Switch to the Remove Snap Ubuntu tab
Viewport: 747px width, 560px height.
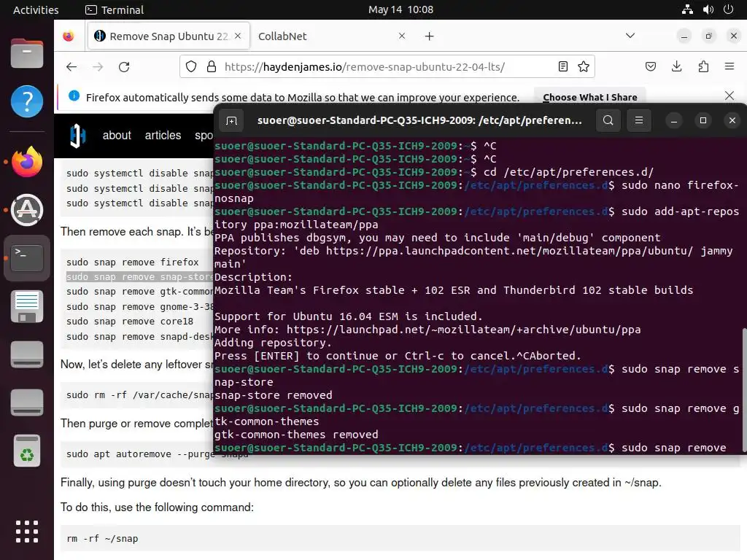(169, 36)
